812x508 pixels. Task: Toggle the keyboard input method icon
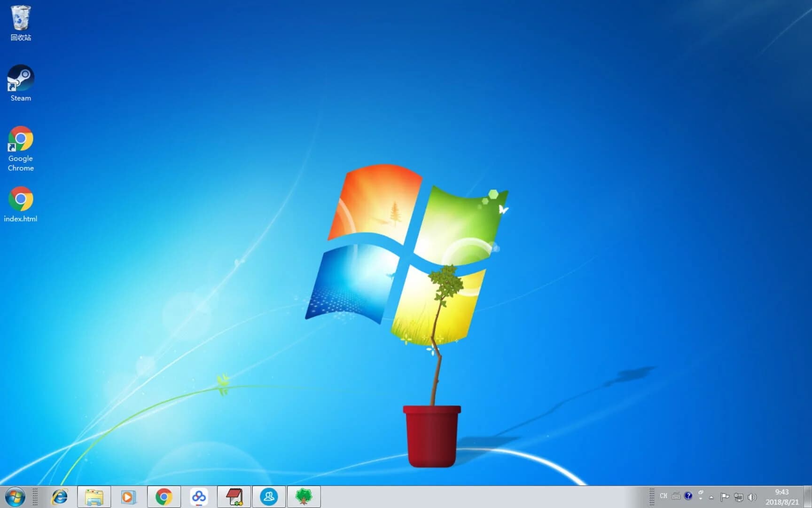tap(676, 496)
